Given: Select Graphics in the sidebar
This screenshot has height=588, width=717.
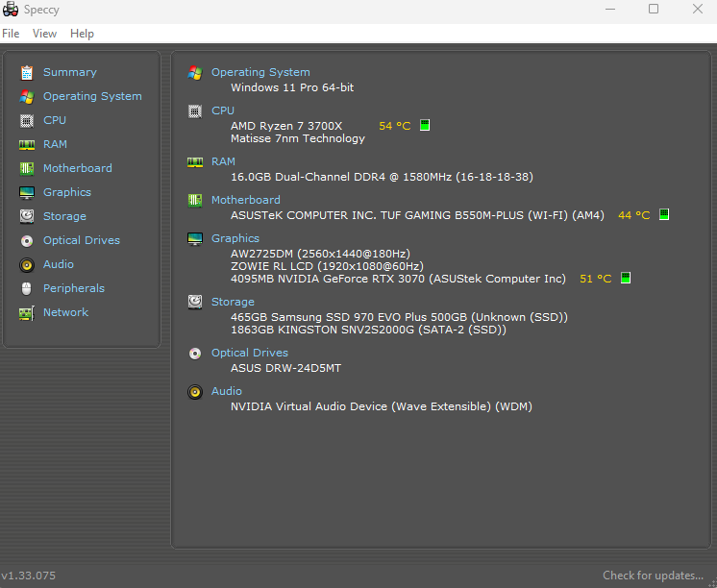Looking at the screenshot, I should [x=67, y=192].
